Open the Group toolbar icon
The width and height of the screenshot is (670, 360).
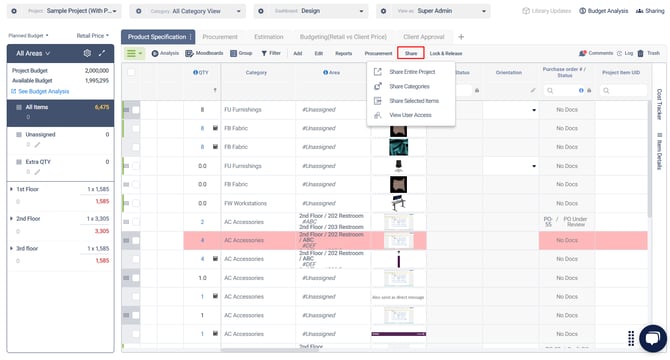(x=233, y=53)
